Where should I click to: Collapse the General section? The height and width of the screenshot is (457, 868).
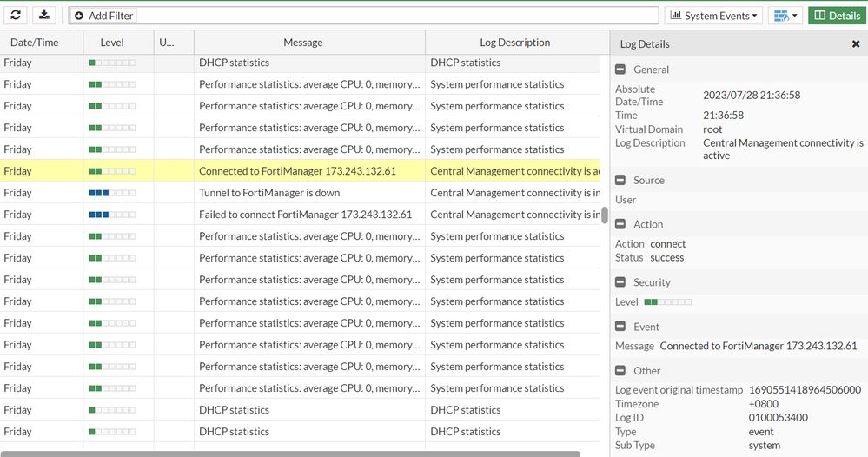click(620, 70)
